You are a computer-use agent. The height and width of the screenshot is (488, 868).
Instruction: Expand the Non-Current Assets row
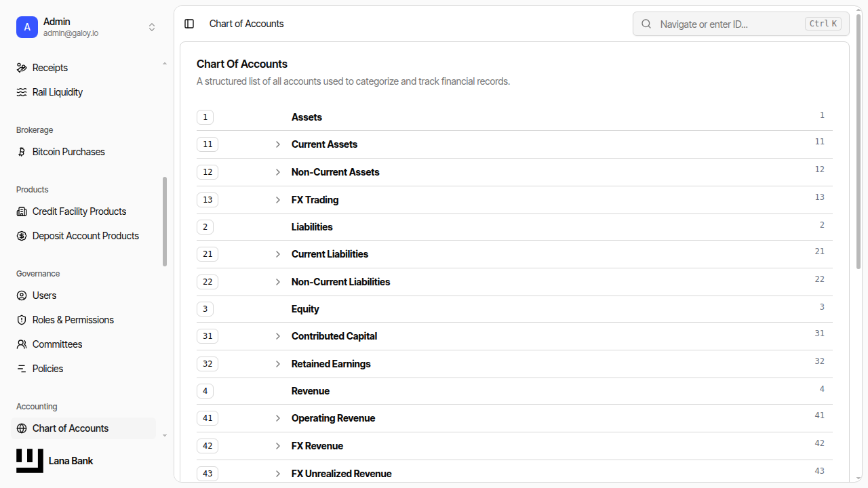click(x=278, y=172)
